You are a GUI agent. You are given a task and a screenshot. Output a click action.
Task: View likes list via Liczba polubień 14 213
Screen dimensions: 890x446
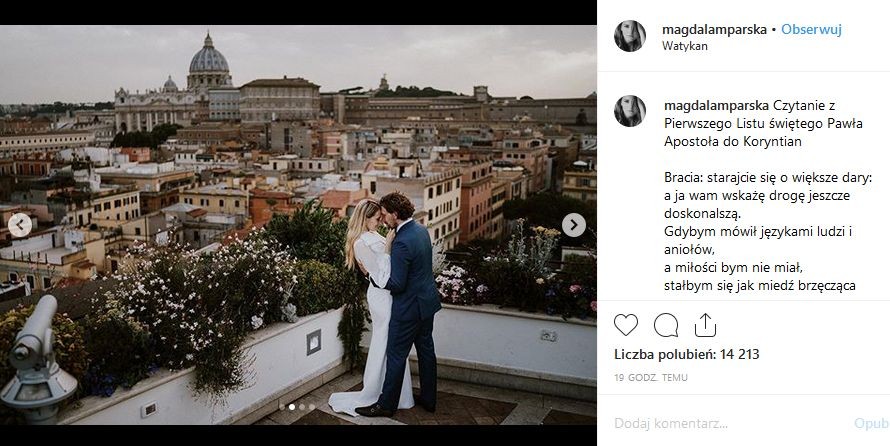click(x=686, y=354)
